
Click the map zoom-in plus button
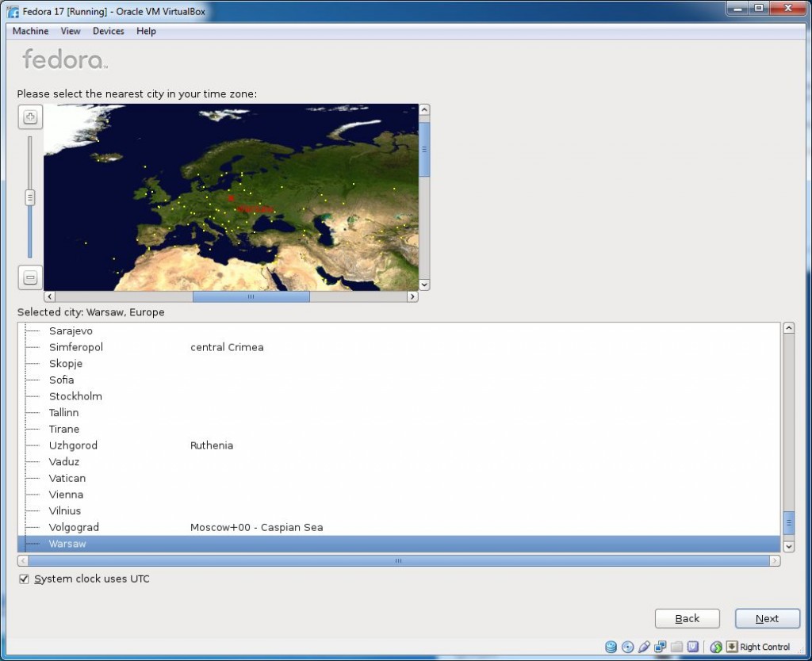(x=30, y=117)
